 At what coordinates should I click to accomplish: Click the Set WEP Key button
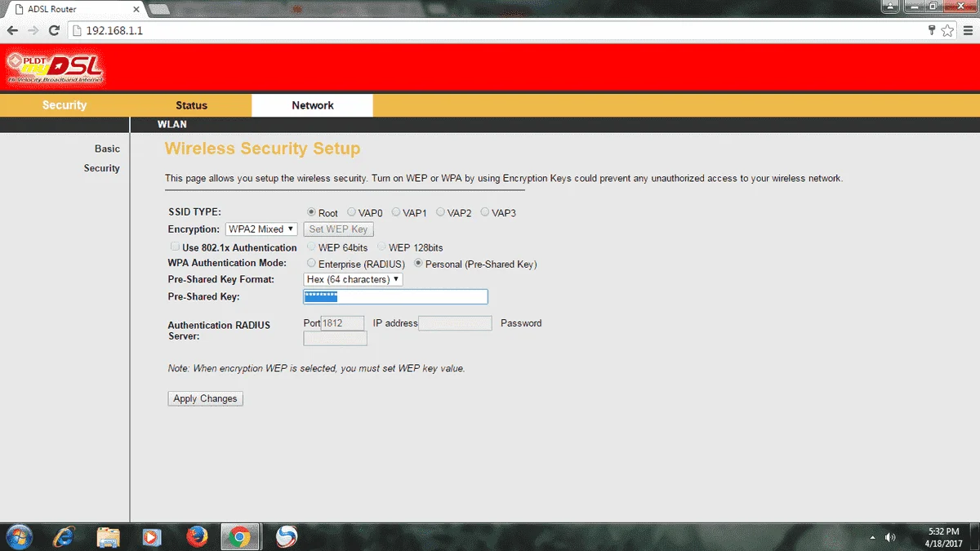[x=338, y=229]
